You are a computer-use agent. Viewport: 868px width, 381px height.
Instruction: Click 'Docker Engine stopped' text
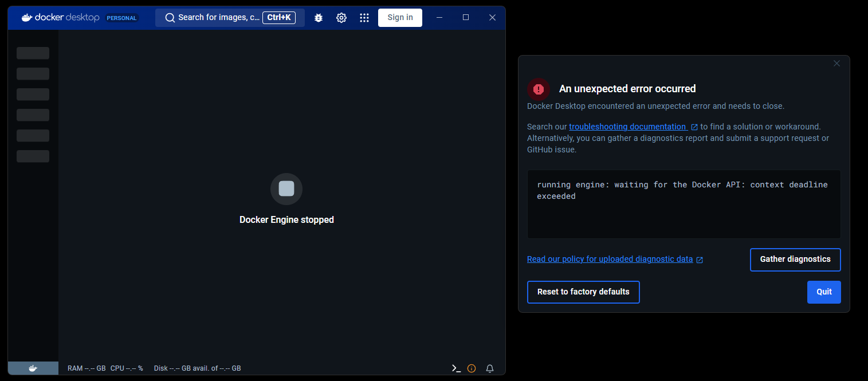(x=286, y=220)
